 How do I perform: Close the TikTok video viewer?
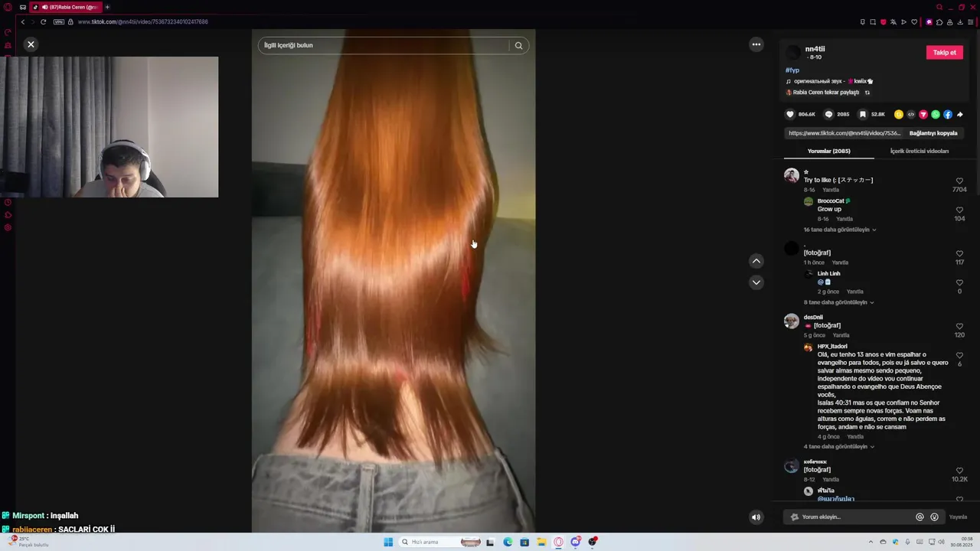(31, 44)
